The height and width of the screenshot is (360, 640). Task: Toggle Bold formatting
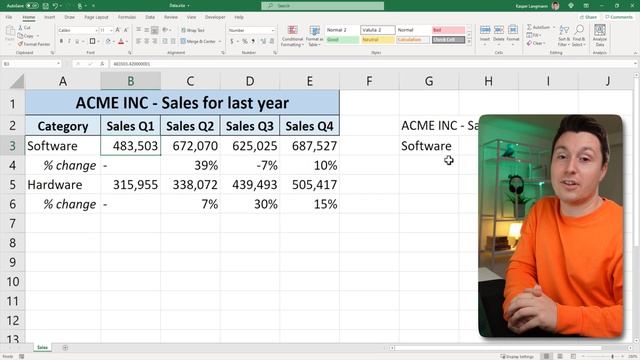(x=62, y=41)
